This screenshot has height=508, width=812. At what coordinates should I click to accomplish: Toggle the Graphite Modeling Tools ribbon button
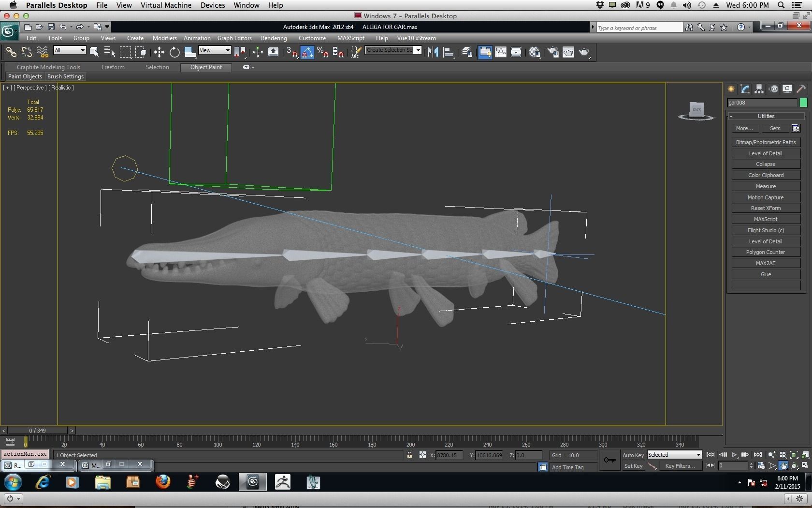(485, 52)
